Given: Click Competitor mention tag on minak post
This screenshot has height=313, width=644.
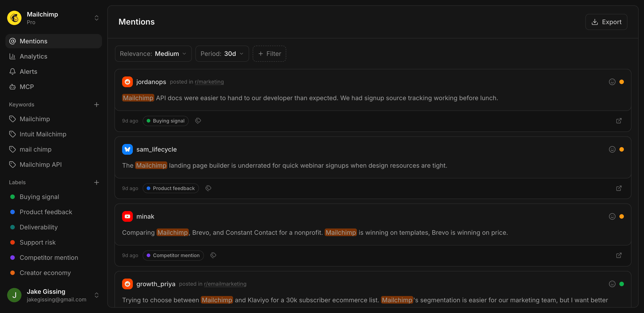Looking at the screenshot, I should tap(173, 256).
